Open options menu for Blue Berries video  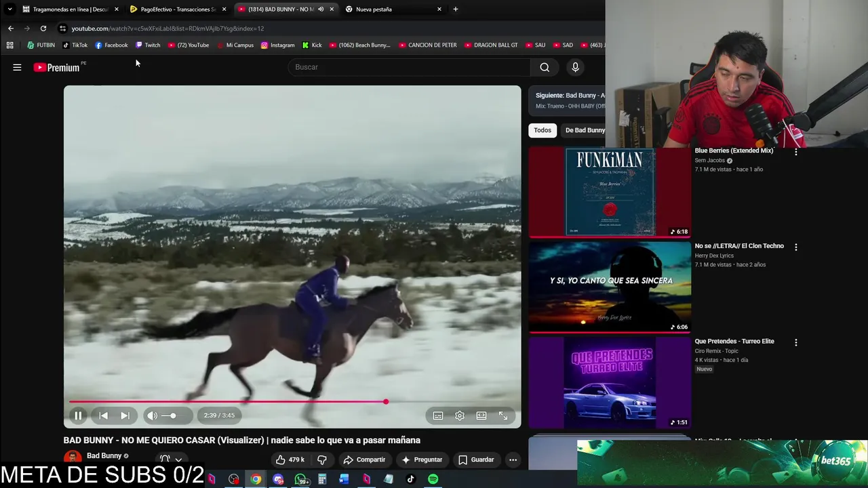click(796, 152)
